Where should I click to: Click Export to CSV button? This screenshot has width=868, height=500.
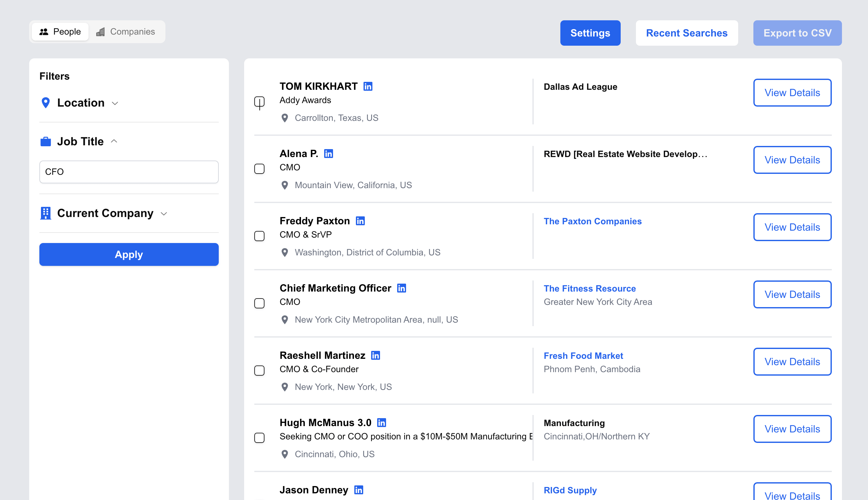(x=798, y=33)
